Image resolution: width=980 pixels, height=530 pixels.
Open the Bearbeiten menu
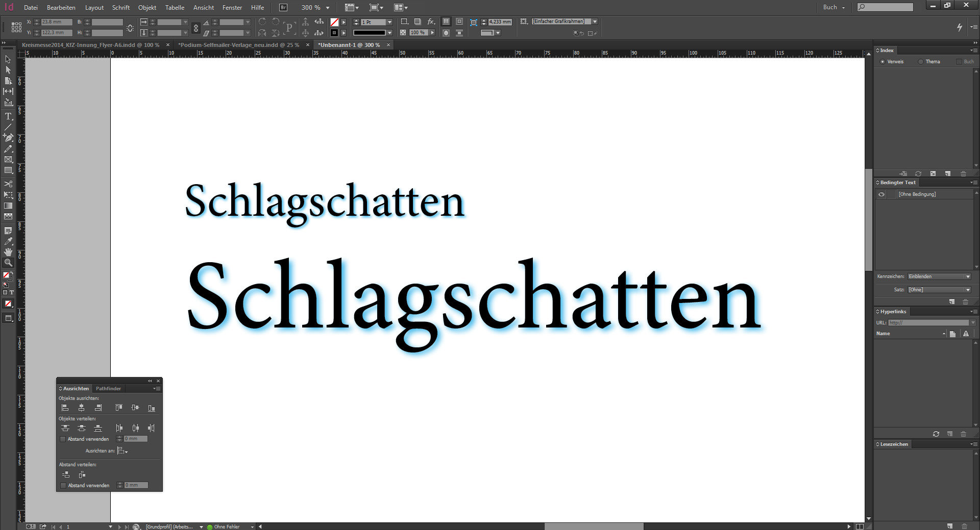tap(61, 8)
